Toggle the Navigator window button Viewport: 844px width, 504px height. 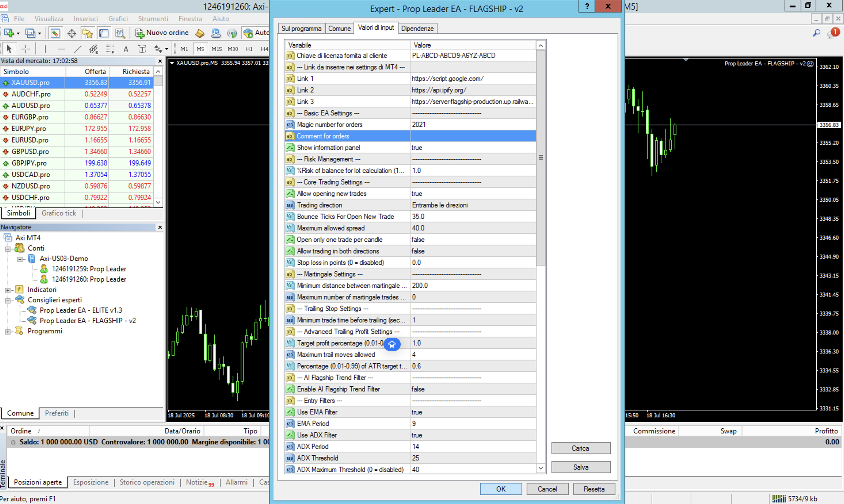pyautogui.click(x=87, y=33)
